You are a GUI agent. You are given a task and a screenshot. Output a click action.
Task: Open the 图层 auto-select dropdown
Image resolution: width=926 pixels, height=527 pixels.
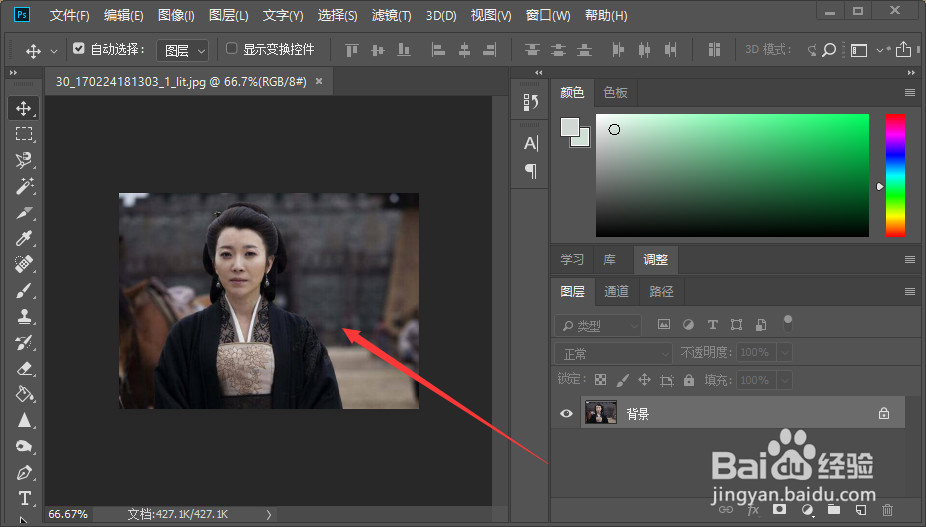coord(182,51)
